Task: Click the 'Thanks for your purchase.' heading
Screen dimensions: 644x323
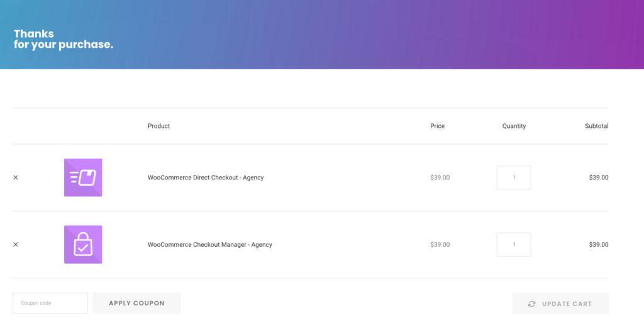Action: (64, 39)
